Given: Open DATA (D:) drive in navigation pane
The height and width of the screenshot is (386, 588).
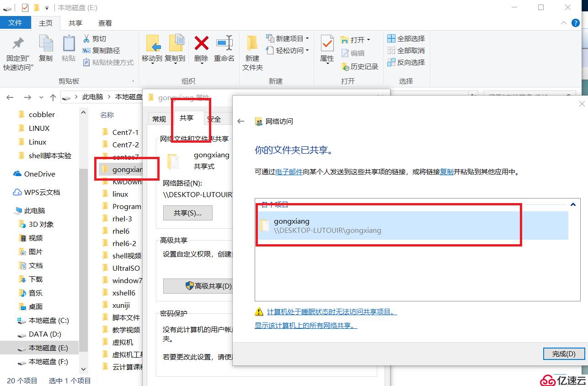Looking at the screenshot, I should 39,334.
